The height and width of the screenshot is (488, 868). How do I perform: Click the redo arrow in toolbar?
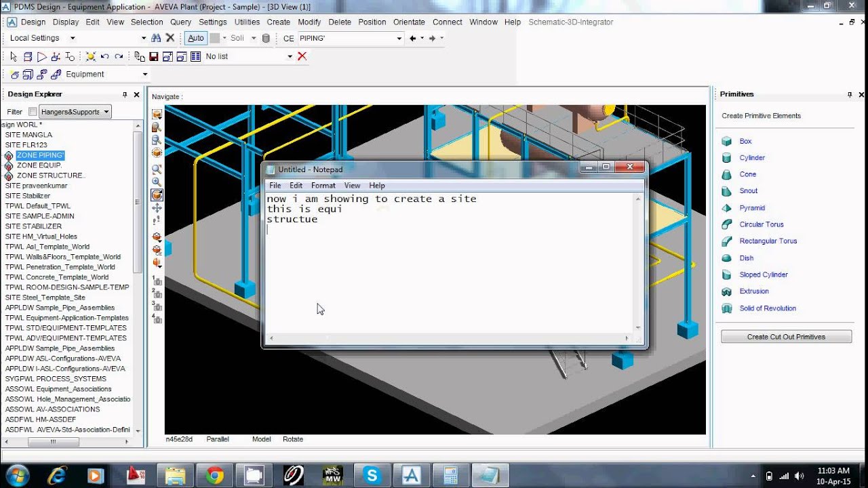click(119, 56)
